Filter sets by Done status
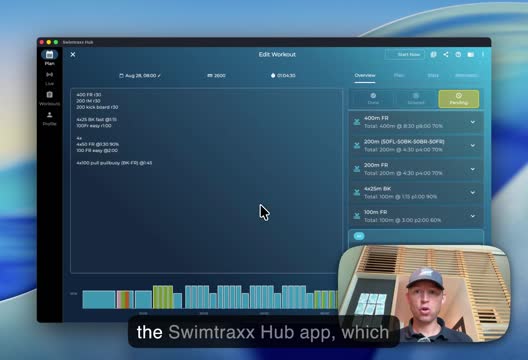Image resolution: width=528 pixels, height=360 pixels. point(373,99)
